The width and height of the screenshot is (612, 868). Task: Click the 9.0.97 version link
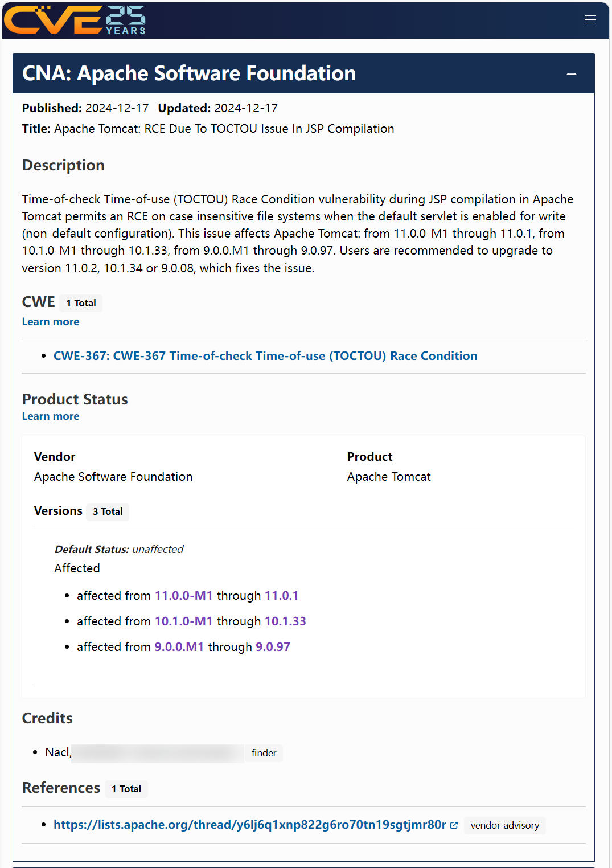[x=273, y=647]
